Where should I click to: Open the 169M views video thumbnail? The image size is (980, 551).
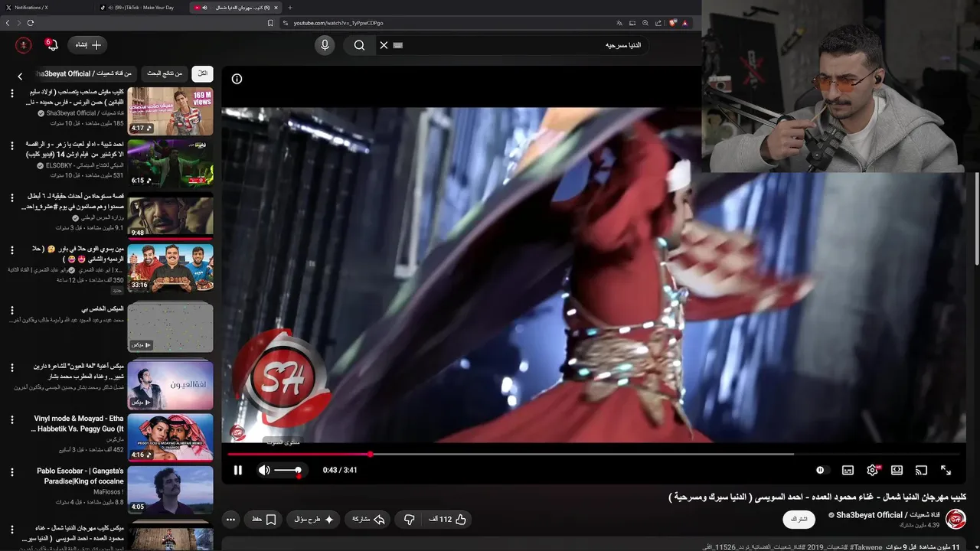[170, 111]
